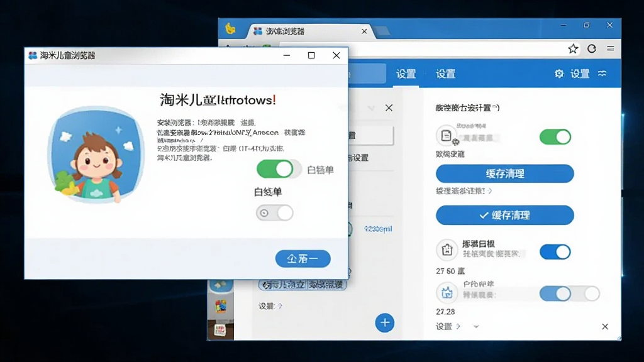Screen dimensions: 644x362
Task: Click the castle icon above 27 60
Action: pyautogui.click(x=447, y=250)
